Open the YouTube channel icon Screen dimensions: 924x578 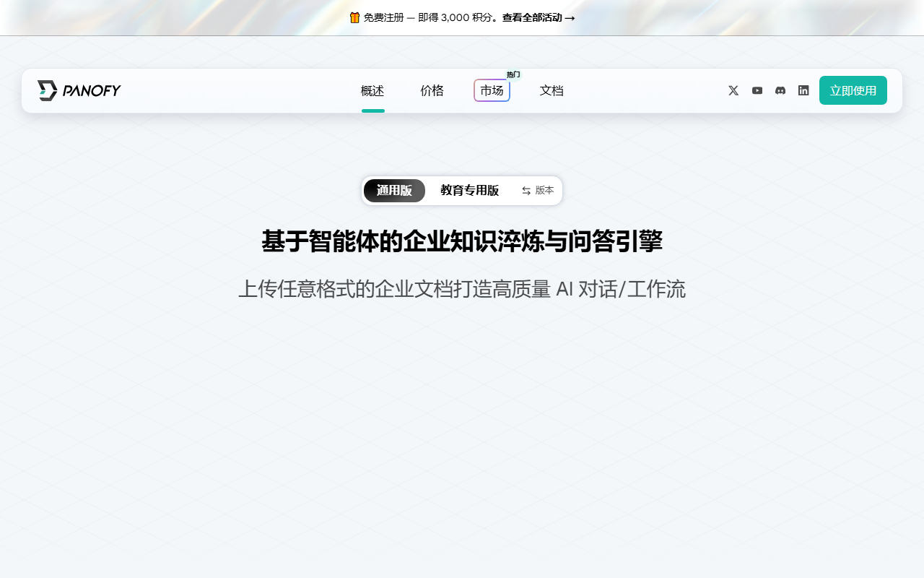click(x=757, y=90)
